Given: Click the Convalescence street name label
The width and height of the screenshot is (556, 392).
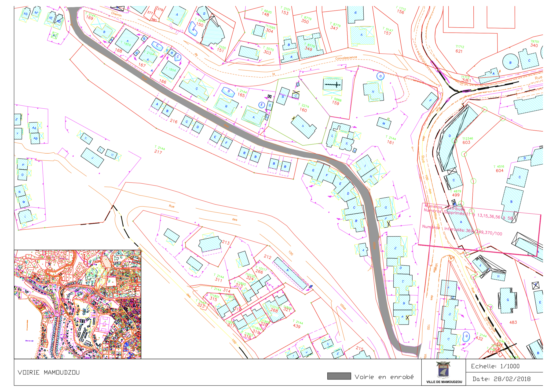Looking at the screenshot, I should 346,58.
